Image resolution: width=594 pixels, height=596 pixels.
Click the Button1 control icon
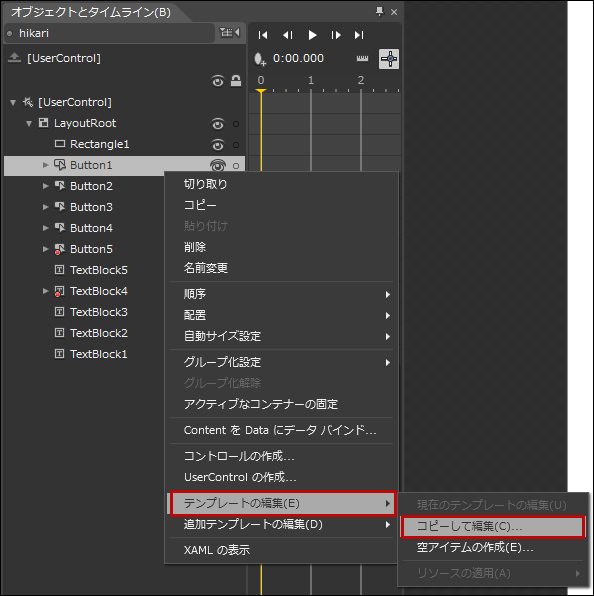tap(60, 165)
